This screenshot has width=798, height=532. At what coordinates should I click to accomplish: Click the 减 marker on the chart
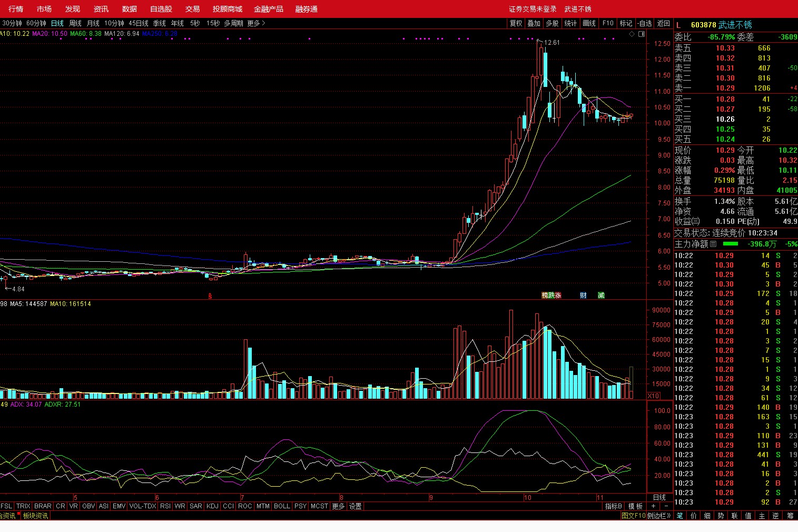601,295
